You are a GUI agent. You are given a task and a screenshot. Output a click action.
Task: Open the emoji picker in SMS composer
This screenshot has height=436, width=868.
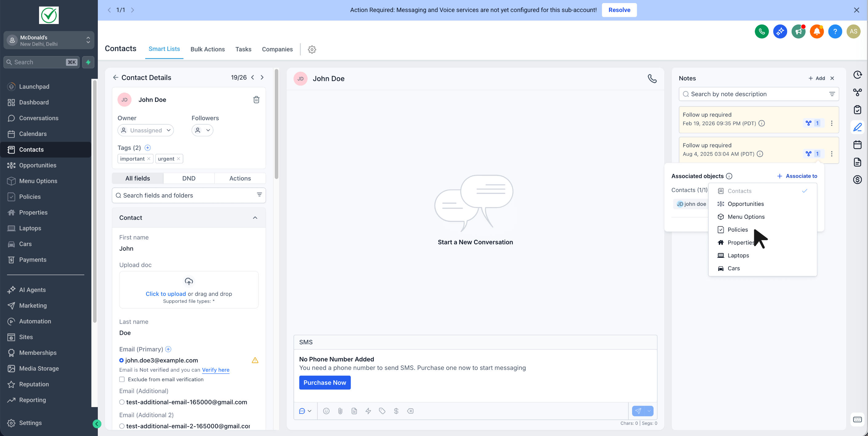[326, 411]
